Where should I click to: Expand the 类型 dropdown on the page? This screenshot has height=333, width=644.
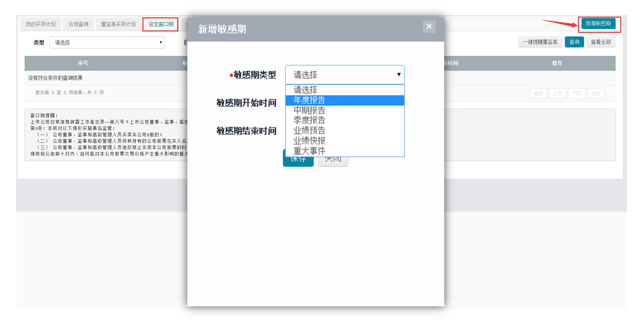107,42
